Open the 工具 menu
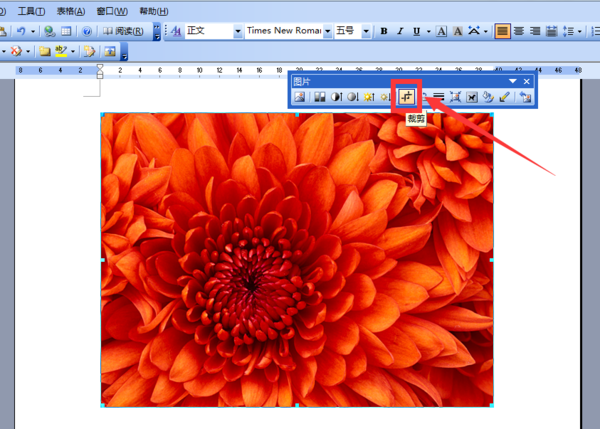 (32, 10)
